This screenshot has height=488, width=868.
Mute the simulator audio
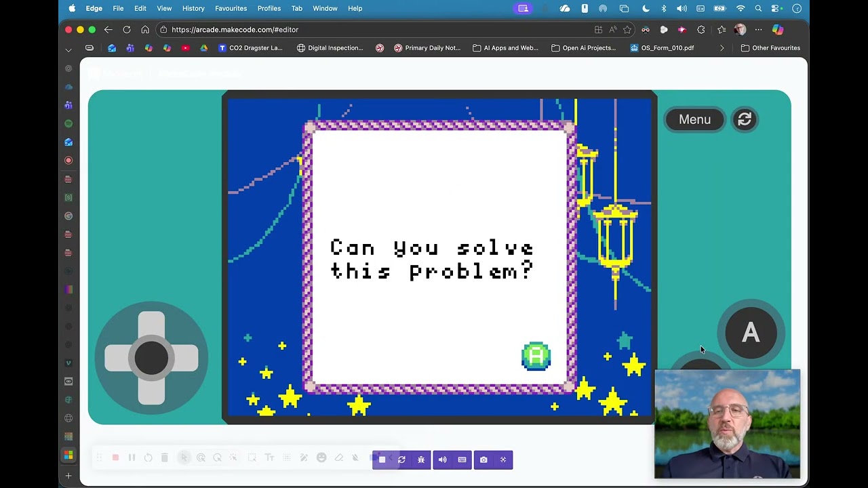443,460
